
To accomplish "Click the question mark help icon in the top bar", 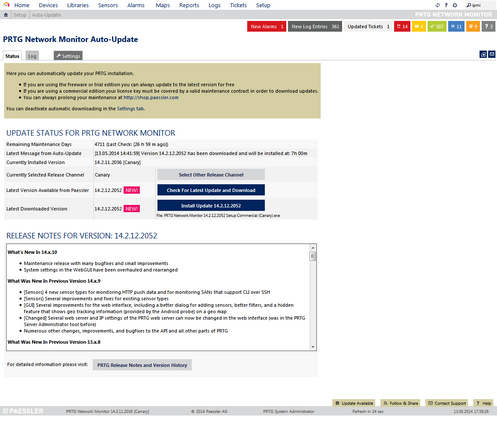I will coord(446,5).
